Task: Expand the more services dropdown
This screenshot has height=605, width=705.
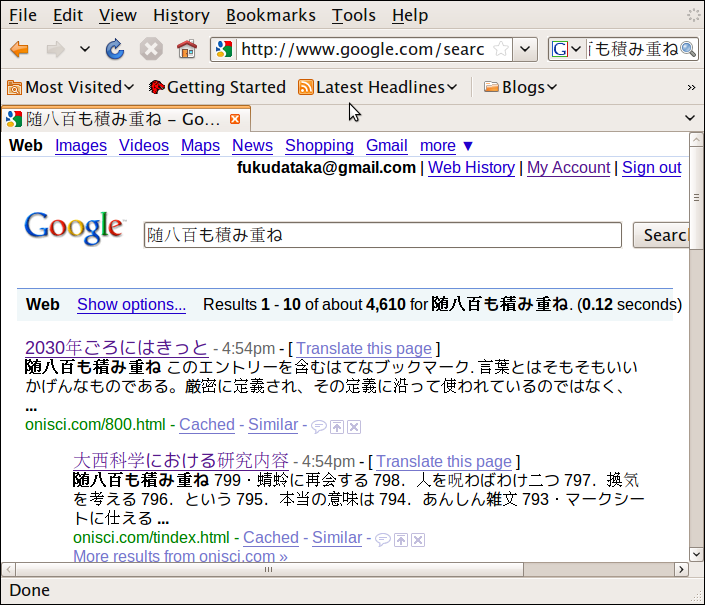Action: (x=446, y=145)
